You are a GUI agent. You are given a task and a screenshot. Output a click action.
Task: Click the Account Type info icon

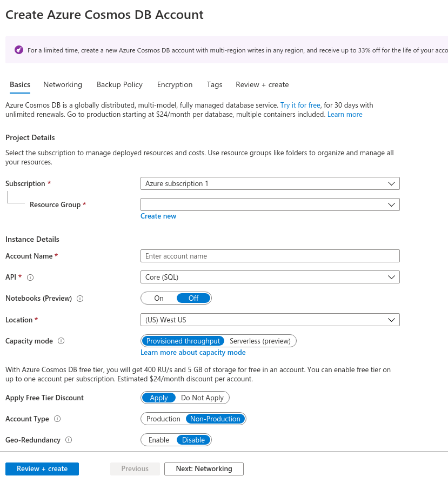(57, 419)
